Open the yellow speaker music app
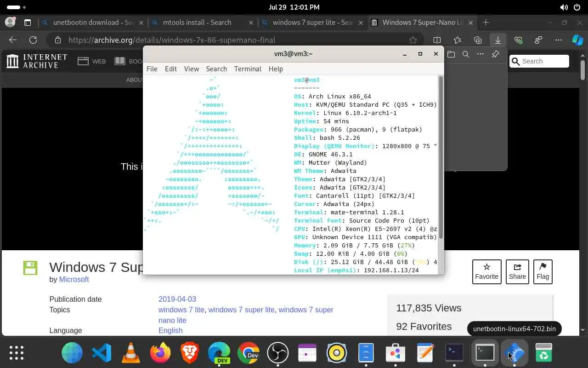This screenshot has width=588, height=368. [x=337, y=353]
